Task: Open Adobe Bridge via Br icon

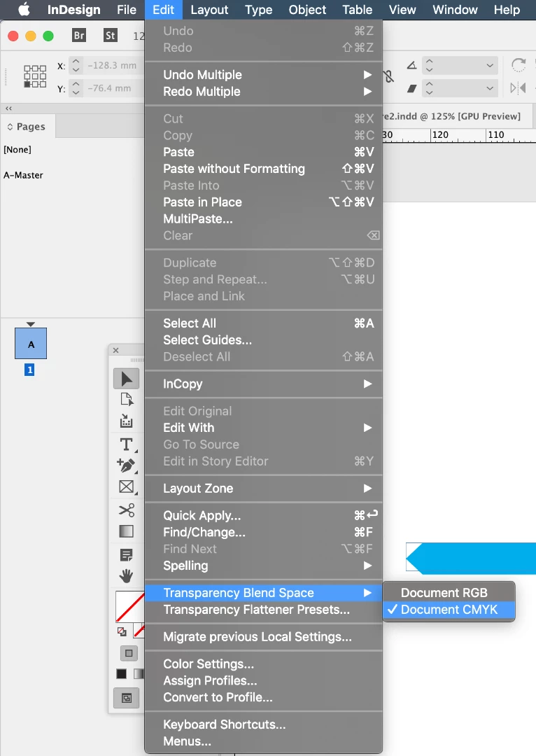Action: pyautogui.click(x=79, y=35)
